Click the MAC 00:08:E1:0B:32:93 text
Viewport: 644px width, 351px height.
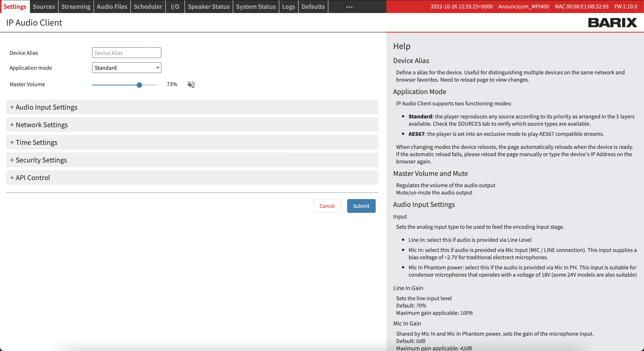[x=581, y=7]
